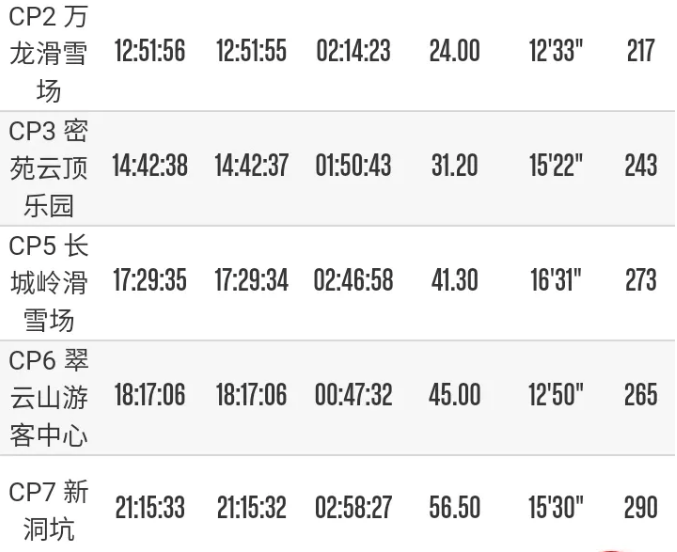The width and height of the screenshot is (677, 552).
Task: Click the 18:17:06 arrival time in first column
Action: pyautogui.click(x=149, y=395)
